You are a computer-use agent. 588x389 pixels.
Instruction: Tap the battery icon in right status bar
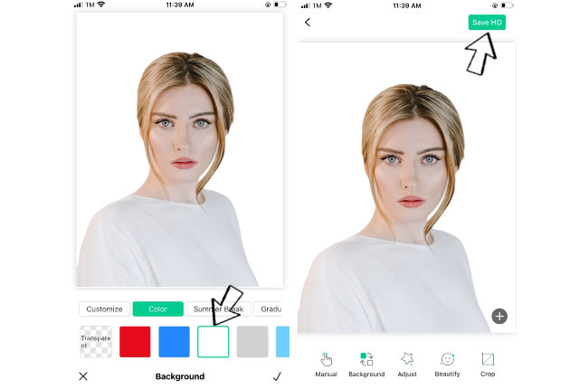click(x=507, y=5)
